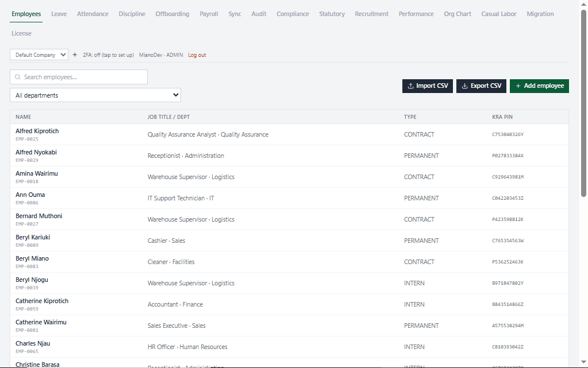
Task: Click the Default Company chevron arrow
Action: [x=63, y=55]
